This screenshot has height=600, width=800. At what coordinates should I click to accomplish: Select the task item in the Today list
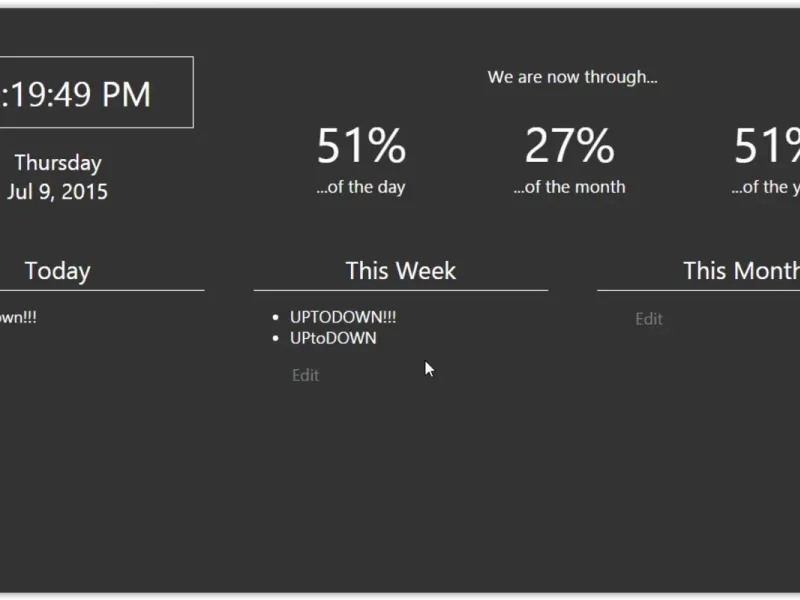point(18,317)
